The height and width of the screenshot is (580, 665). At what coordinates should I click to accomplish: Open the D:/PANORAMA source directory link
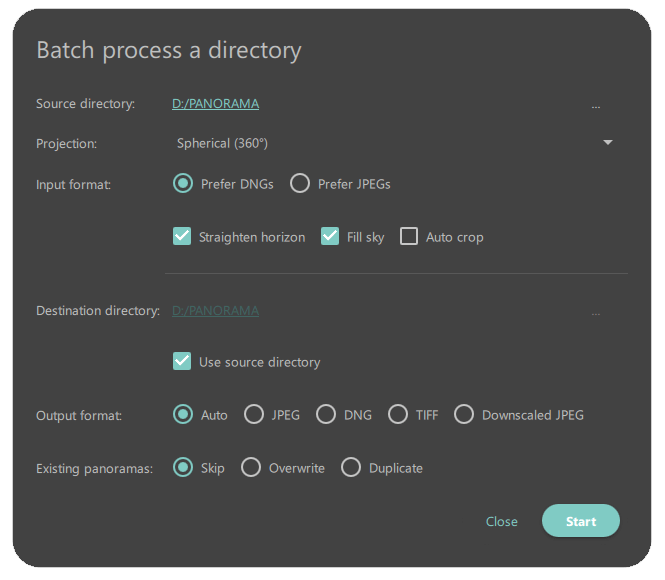(215, 103)
